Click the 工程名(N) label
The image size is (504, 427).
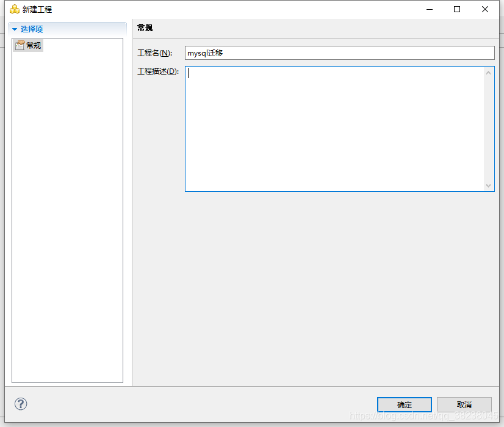click(154, 53)
